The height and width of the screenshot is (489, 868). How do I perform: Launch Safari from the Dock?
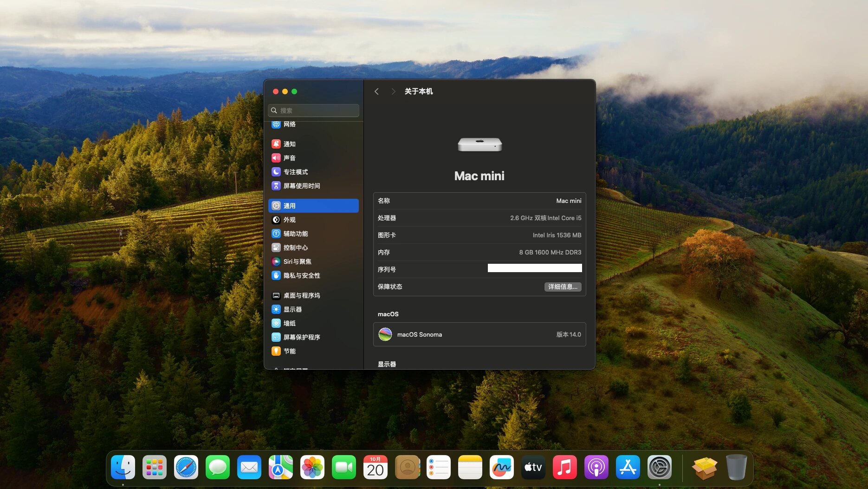point(186,467)
